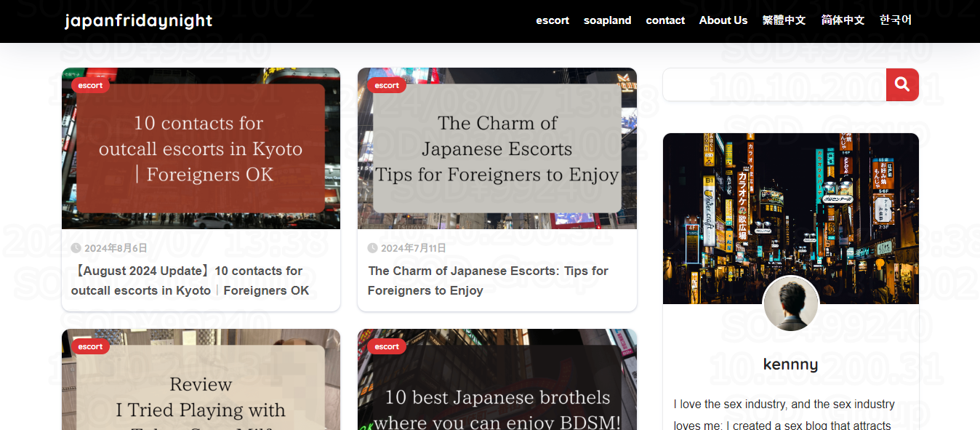Screen dimensions: 980x430
Task: Click the kennny author name
Action: pyautogui.click(x=791, y=365)
